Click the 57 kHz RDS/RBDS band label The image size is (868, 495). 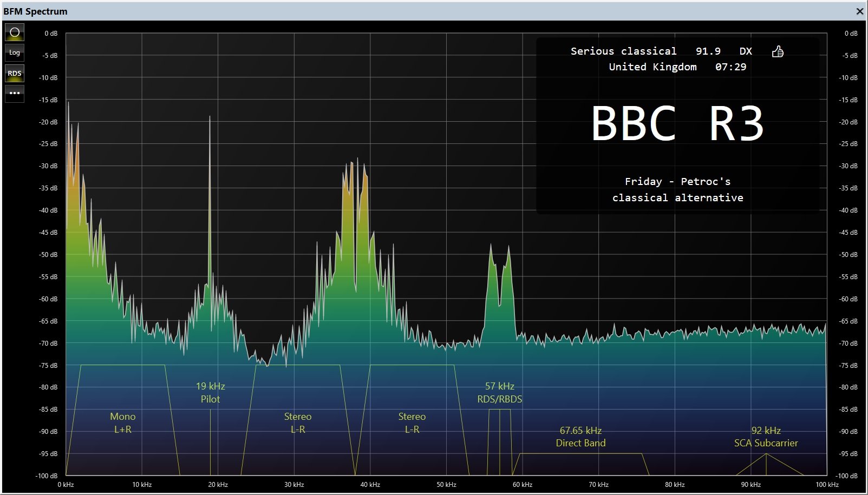tap(499, 393)
